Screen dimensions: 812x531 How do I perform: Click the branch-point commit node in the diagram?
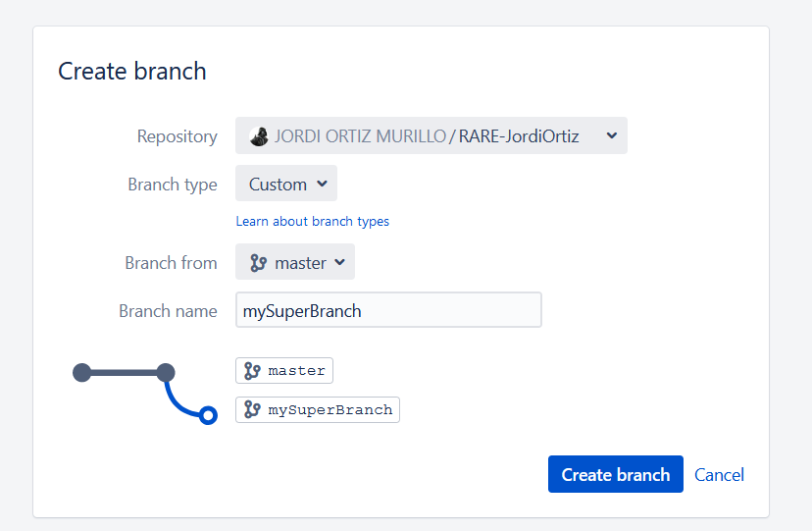[166, 372]
